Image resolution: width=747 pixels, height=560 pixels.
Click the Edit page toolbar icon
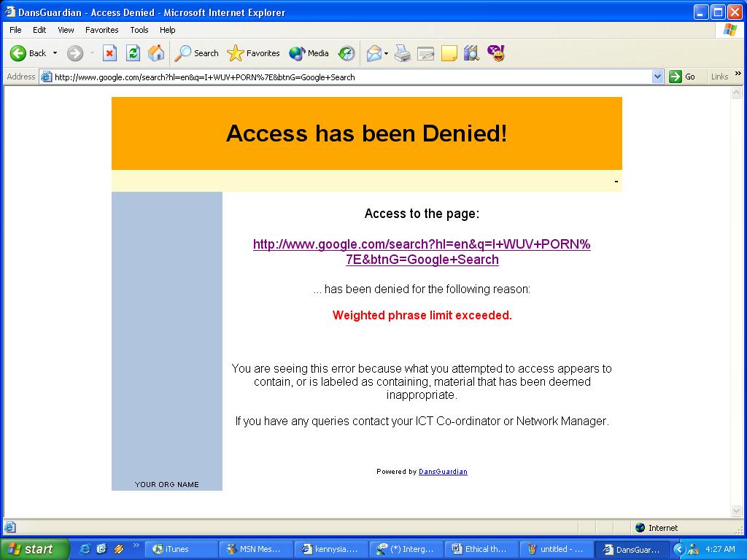pyautogui.click(x=425, y=53)
